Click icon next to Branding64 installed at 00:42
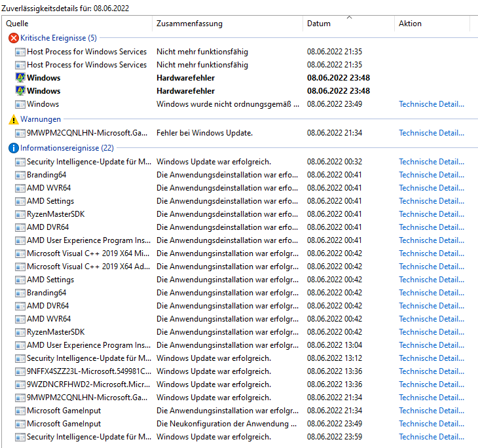The height and width of the screenshot is (448, 478). pos(20,293)
